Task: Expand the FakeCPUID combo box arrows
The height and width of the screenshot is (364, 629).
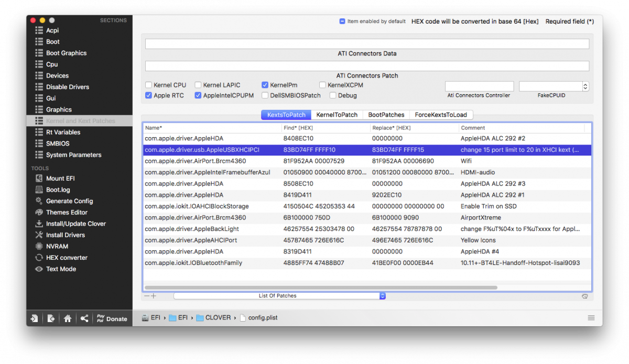Action: click(585, 86)
